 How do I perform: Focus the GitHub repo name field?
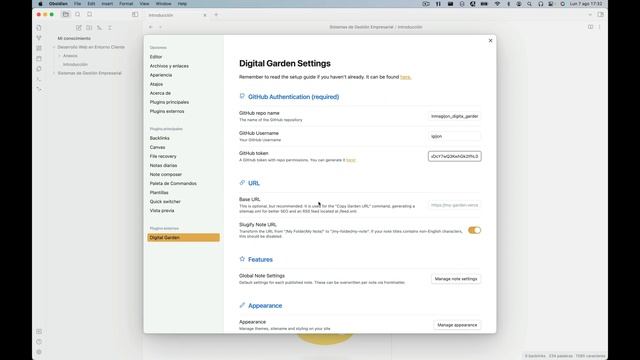tap(455, 116)
